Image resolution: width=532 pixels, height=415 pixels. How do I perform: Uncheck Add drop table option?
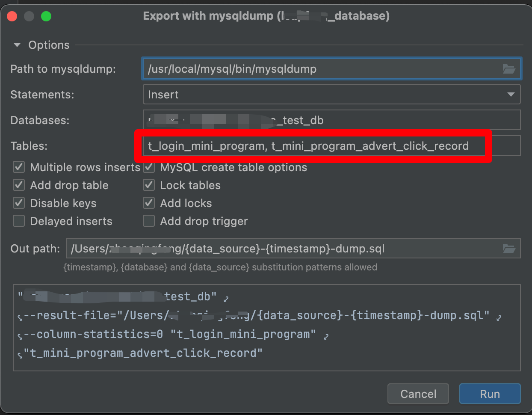[x=18, y=185]
